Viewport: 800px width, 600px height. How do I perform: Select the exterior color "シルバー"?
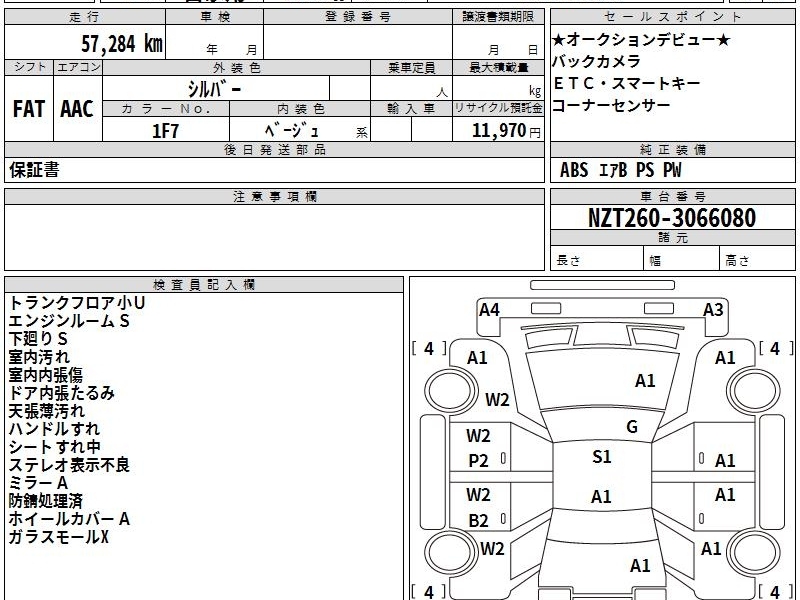click(x=214, y=89)
